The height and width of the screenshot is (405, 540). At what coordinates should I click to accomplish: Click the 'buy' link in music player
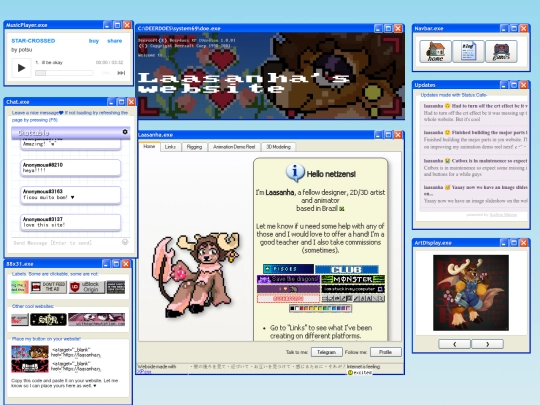click(94, 41)
